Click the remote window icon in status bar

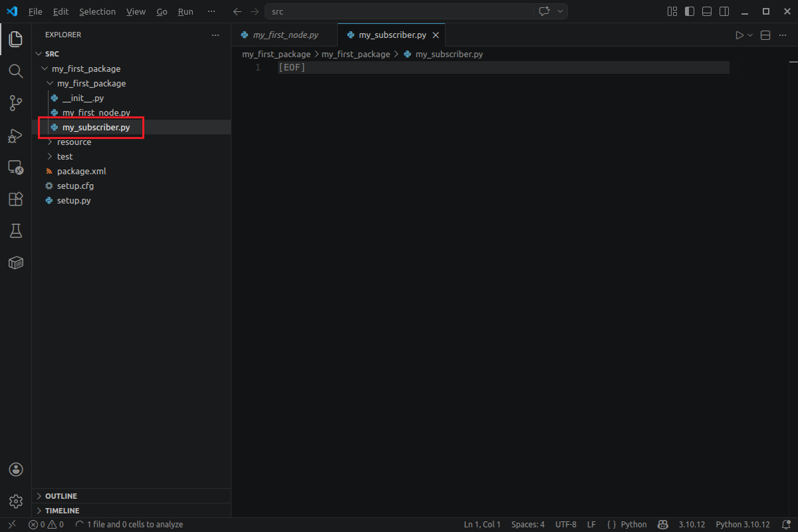pos(11,525)
